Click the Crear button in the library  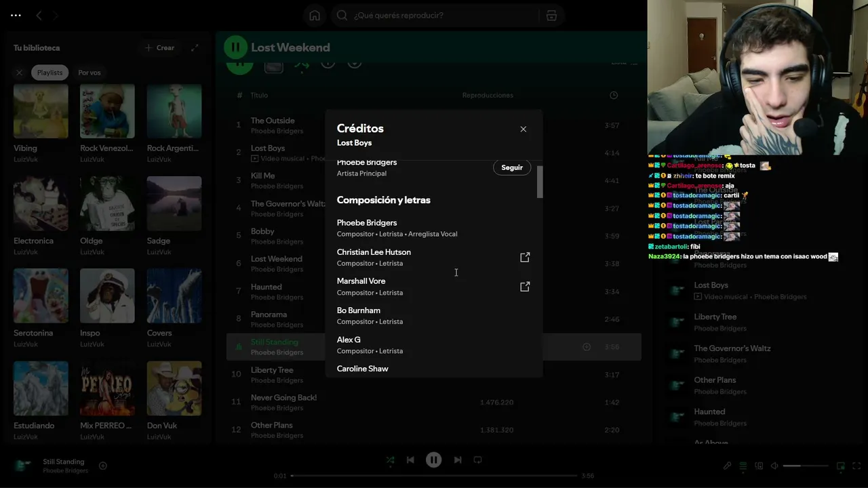click(x=160, y=47)
